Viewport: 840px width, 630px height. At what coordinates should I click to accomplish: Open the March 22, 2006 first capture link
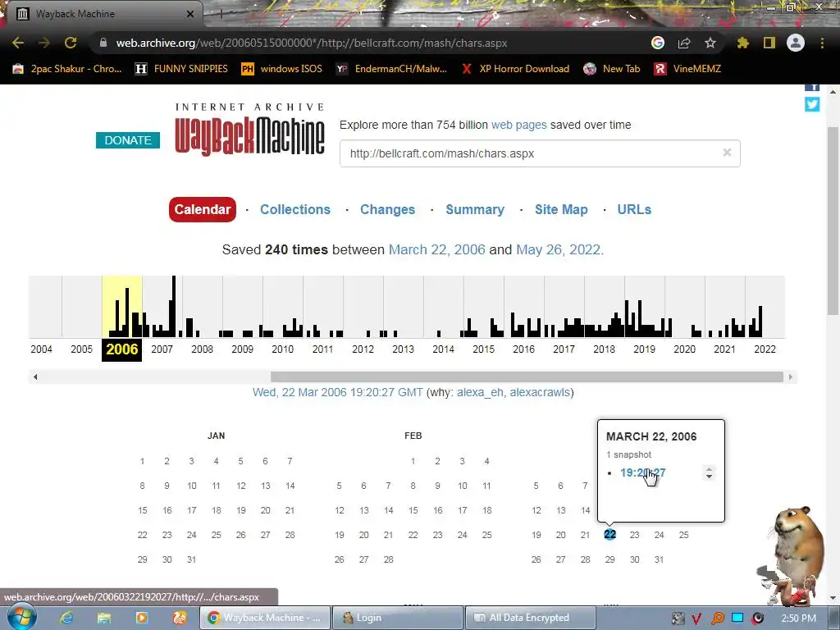436,249
